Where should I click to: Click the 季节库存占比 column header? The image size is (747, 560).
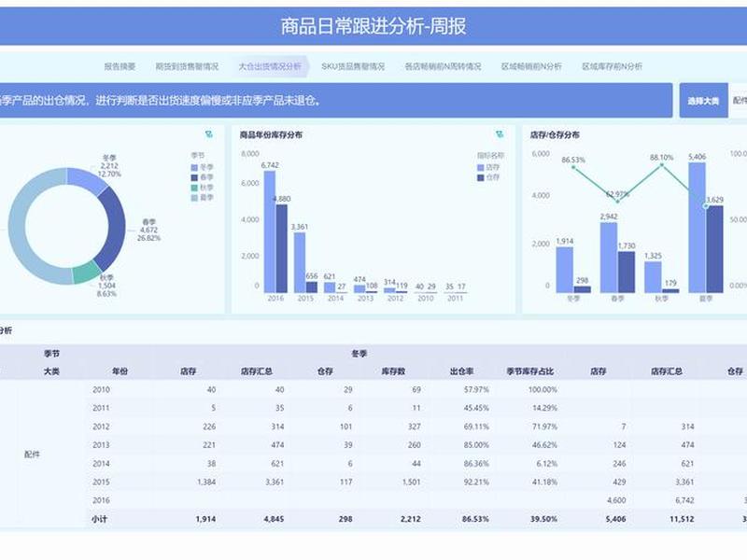(529, 371)
